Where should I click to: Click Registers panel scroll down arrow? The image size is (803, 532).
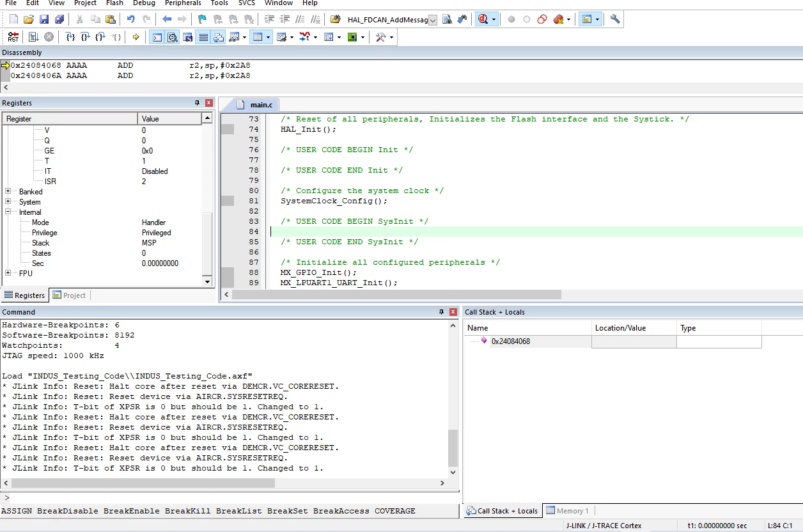click(207, 281)
